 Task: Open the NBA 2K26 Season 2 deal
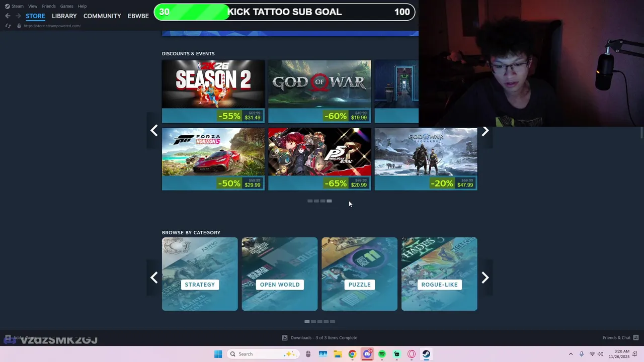pos(213,92)
